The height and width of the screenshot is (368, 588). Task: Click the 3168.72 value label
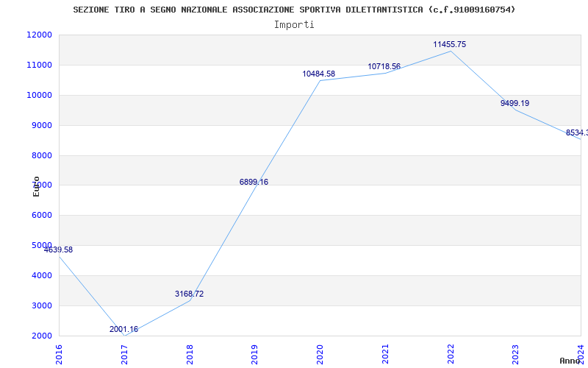coord(189,294)
